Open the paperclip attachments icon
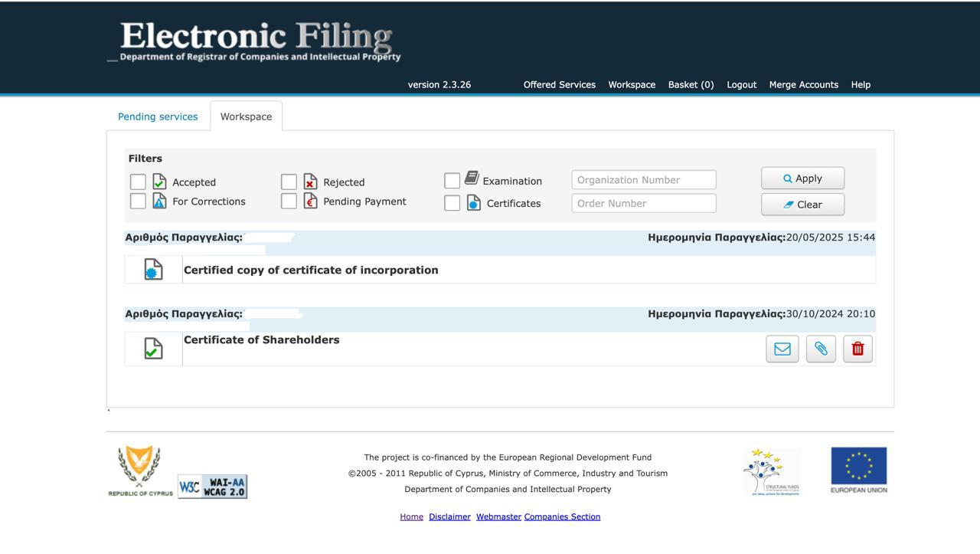 [821, 349]
